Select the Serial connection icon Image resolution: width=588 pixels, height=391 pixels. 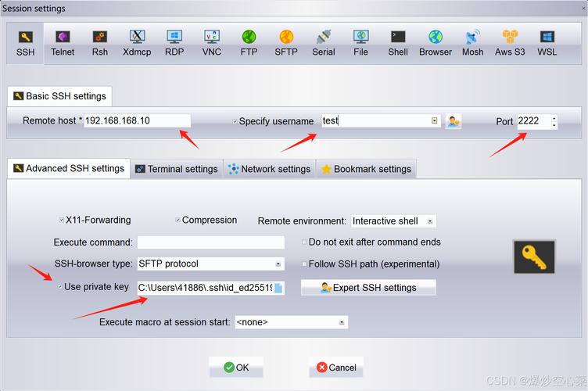(323, 42)
